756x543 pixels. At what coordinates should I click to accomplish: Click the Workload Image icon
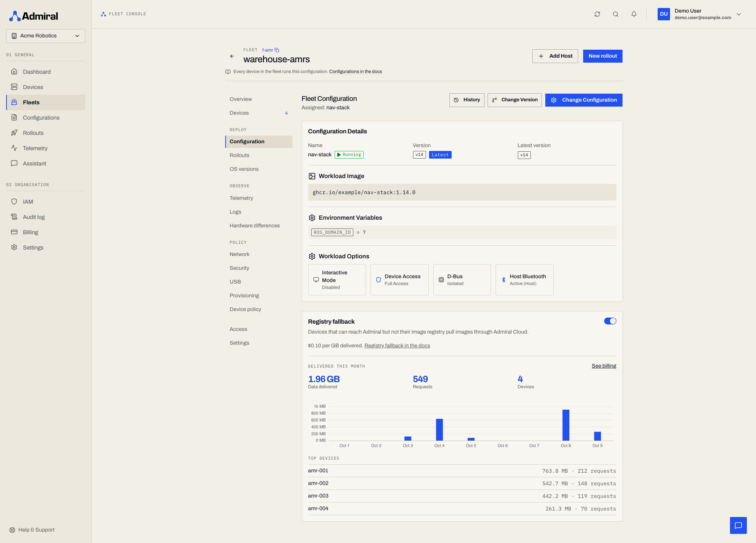312,176
